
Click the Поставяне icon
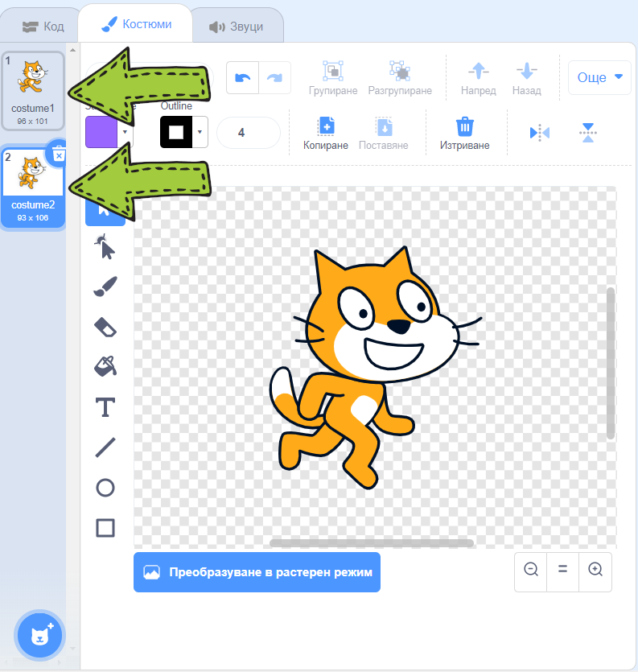384,126
